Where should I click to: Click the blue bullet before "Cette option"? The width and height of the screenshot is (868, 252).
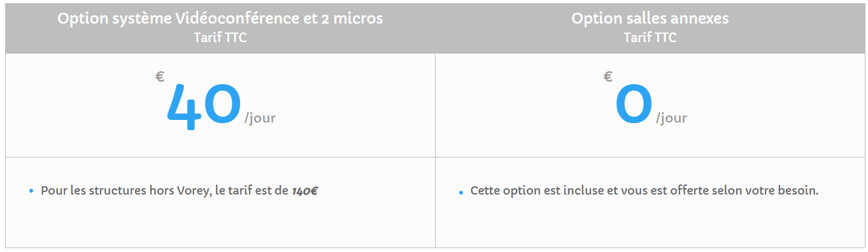[461, 192]
